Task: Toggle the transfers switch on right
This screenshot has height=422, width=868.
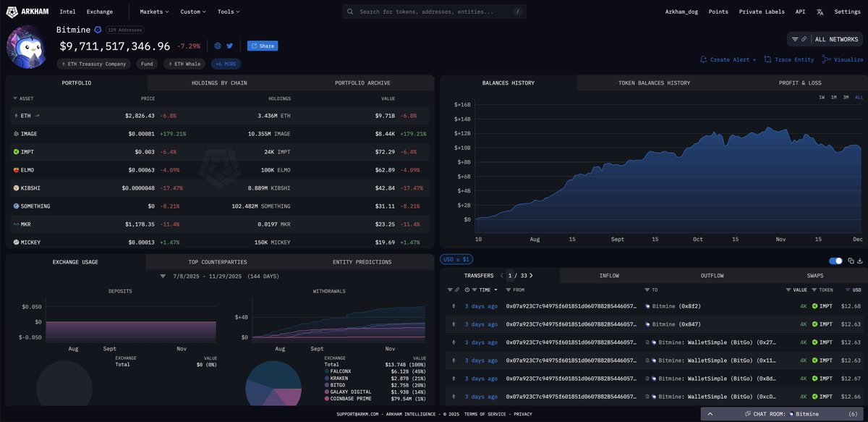Action: pyautogui.click(x=835, y=261)
